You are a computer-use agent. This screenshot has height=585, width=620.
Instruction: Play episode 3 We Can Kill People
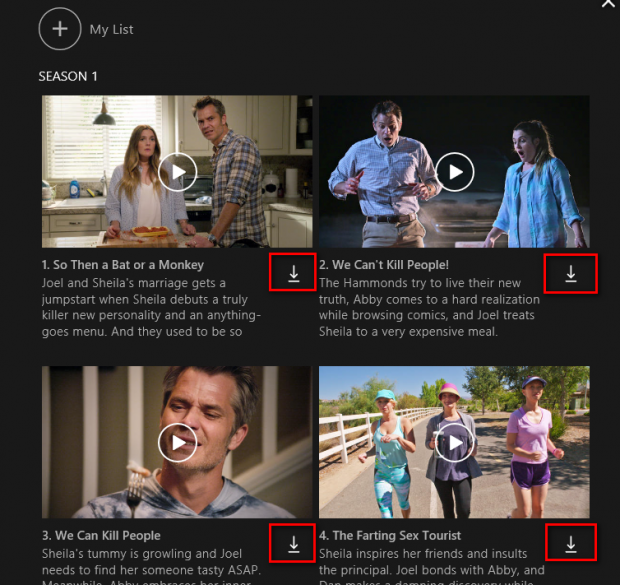(178, 443)
